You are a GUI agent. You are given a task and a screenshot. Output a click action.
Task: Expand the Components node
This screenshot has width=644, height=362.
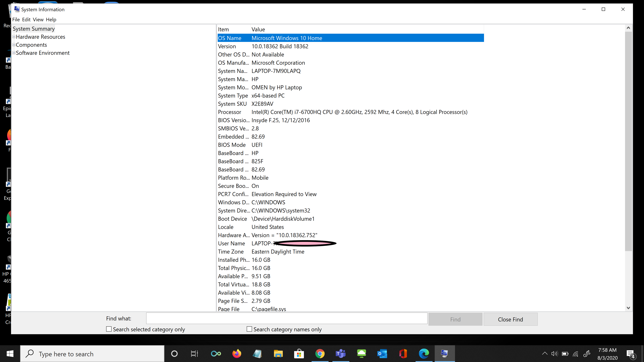[x=14, y=45]
